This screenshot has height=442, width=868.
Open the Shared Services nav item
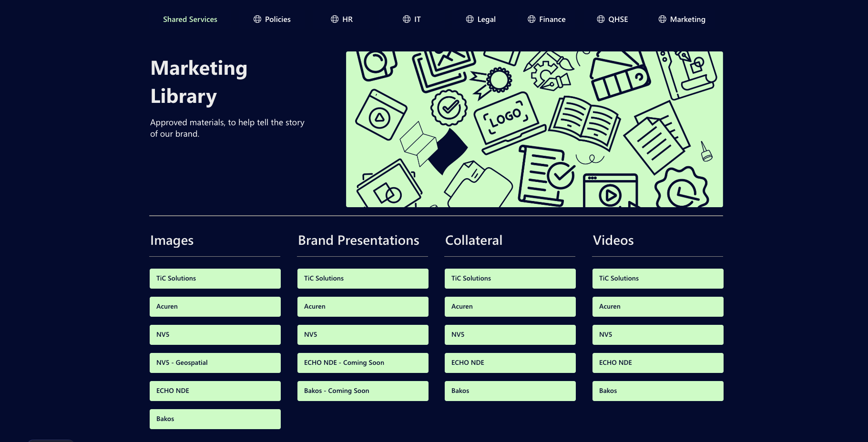[x=190, y=19]
